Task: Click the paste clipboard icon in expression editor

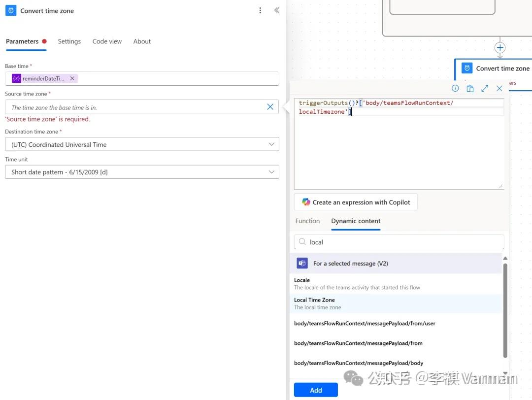Action: (x=470, y=89)
